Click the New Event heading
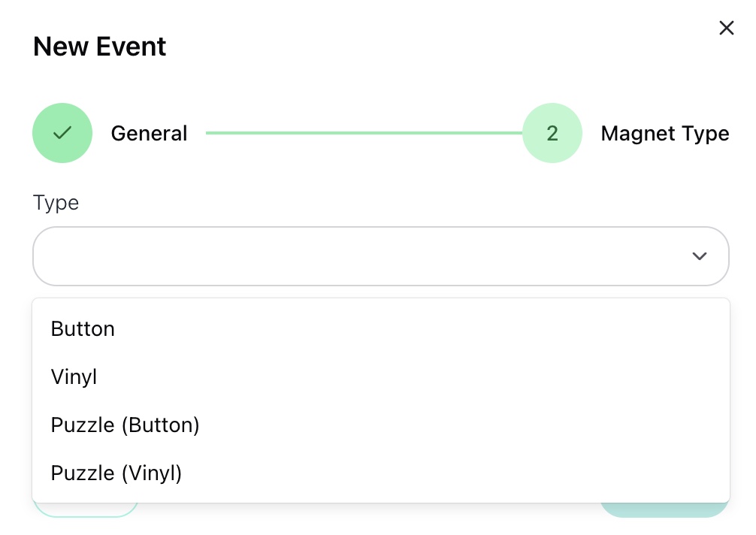The height and width of the screenshot is (535, 756). pyautogui.click(x=100, y=47)
